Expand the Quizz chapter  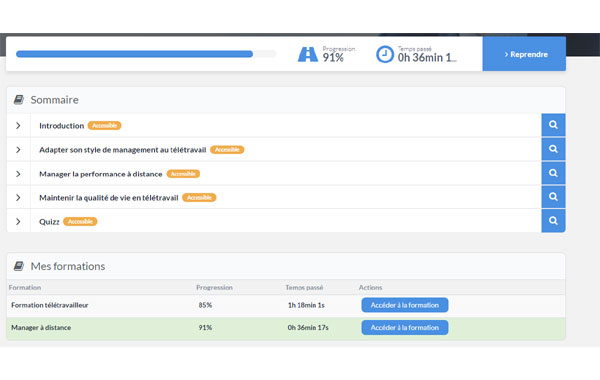pyautogui.click(x=18, y=222)
